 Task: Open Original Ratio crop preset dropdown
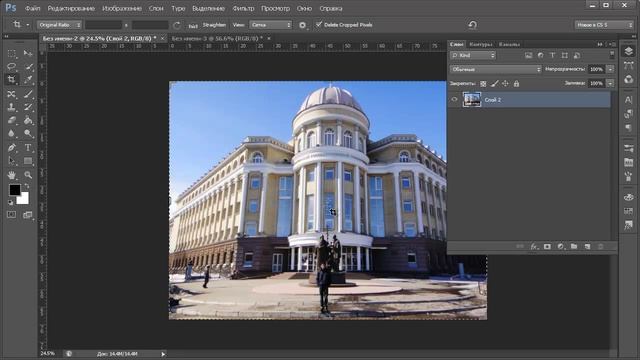point(59,25)
